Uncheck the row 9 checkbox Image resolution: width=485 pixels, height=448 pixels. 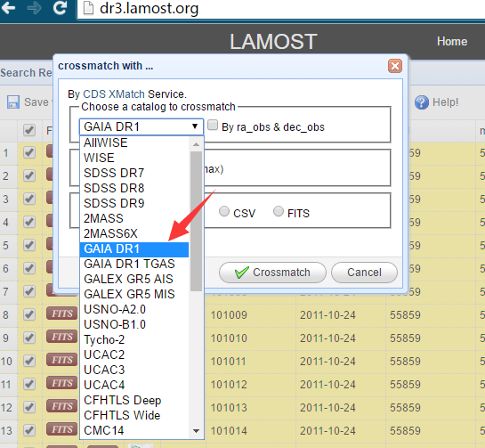click(29, 338)
